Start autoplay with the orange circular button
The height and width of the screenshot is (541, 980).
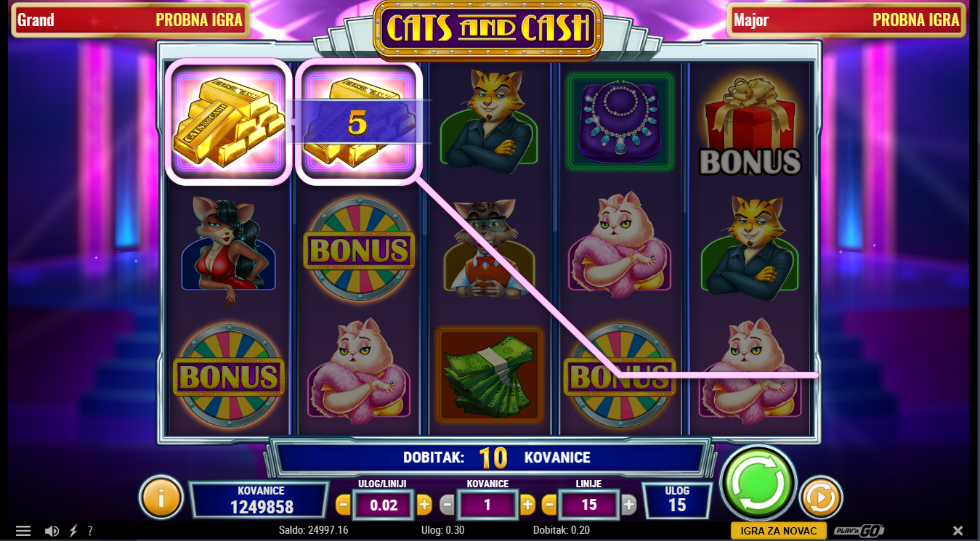click(x=821, y=498)
